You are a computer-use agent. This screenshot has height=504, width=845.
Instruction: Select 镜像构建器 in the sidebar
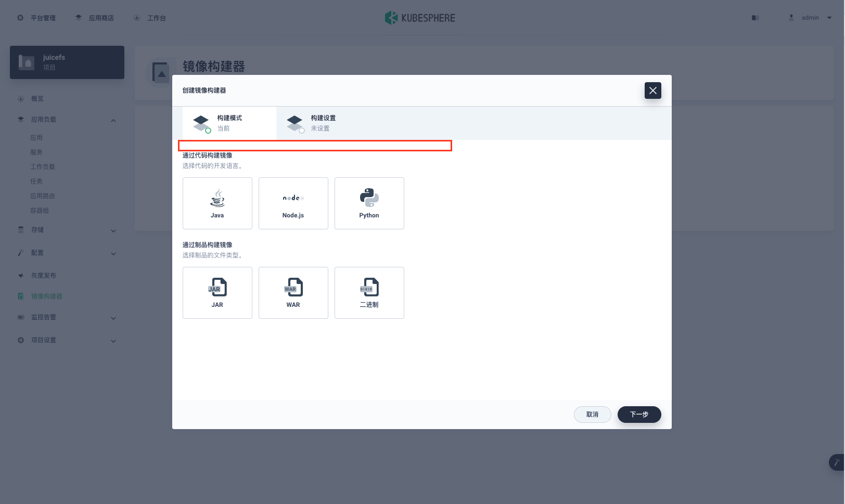point(46,296)
